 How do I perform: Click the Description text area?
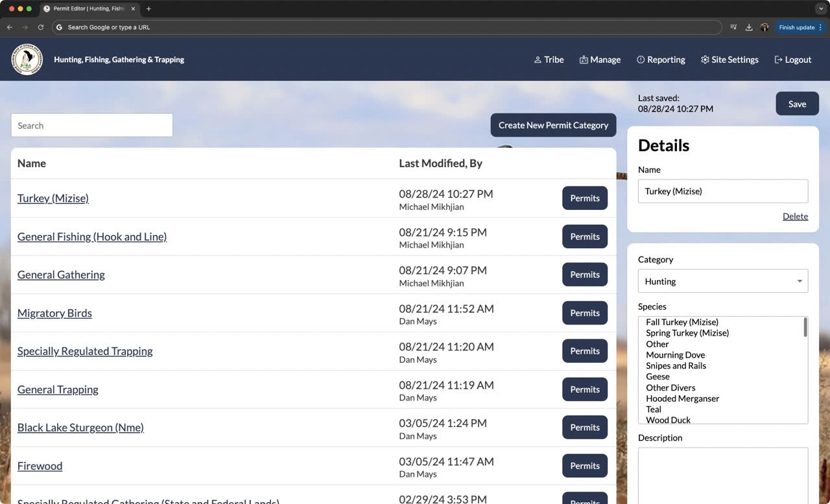point(723,475)
